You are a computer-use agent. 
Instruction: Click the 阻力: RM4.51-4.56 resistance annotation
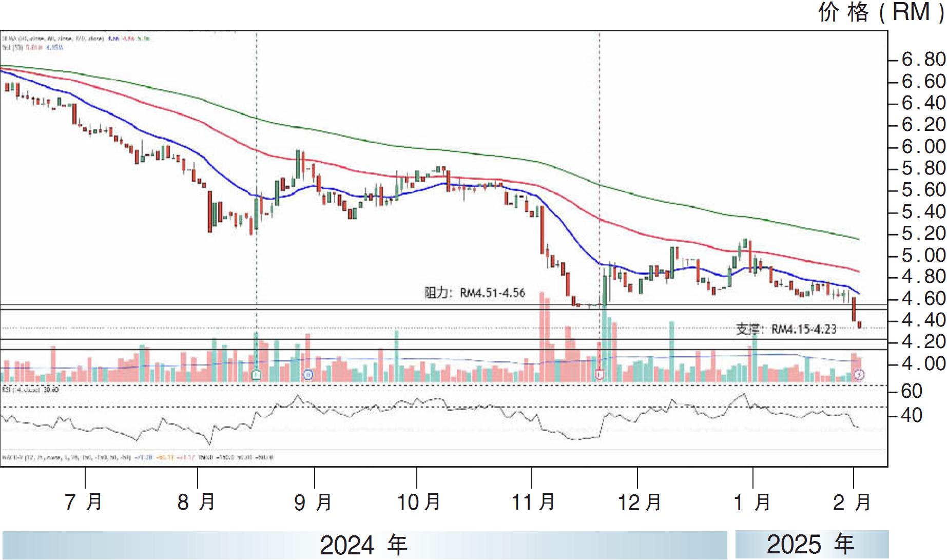tap(475, 293)
